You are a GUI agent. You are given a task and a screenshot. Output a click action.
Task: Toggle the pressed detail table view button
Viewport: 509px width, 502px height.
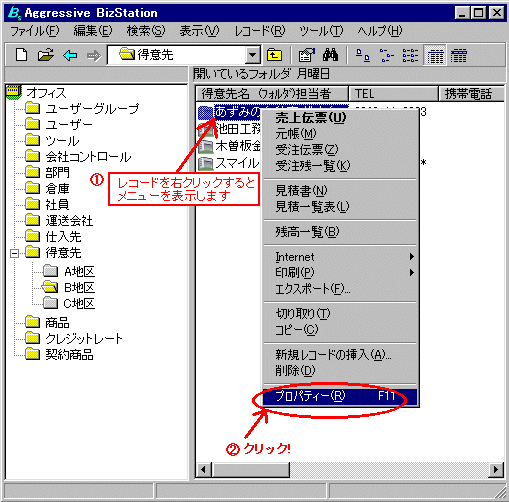435,55
